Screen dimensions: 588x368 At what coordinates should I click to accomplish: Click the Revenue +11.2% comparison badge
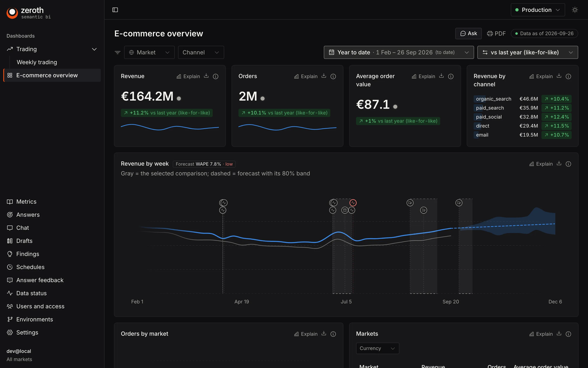click(x=167, y=113)
